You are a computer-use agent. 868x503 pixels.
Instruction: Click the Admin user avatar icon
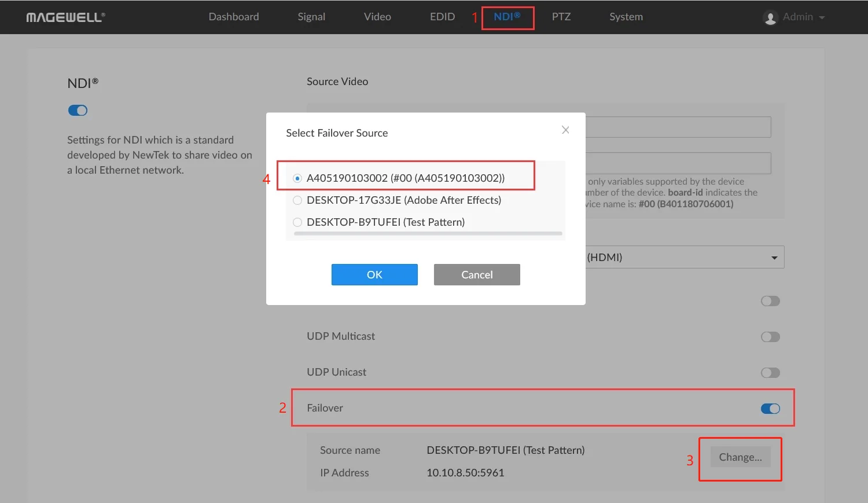770,18
